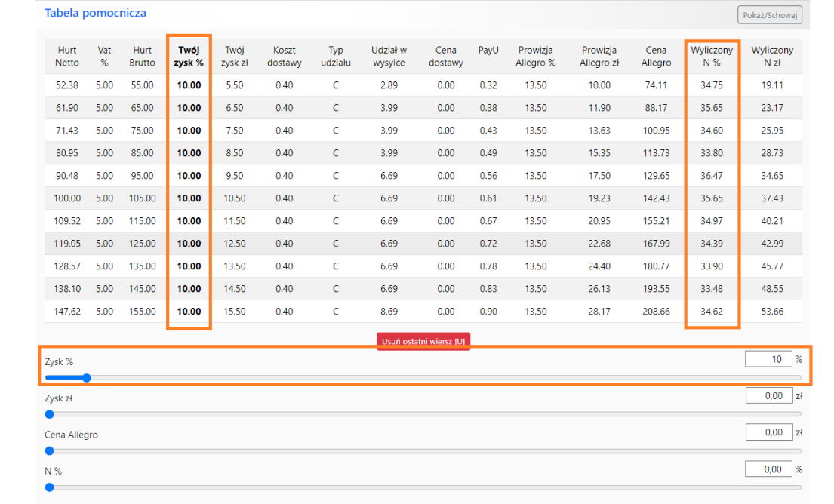Select the Twój zysk % column header
Image resolution: width=834 pixels, height=504 pixels.
(x=189, y=57)
